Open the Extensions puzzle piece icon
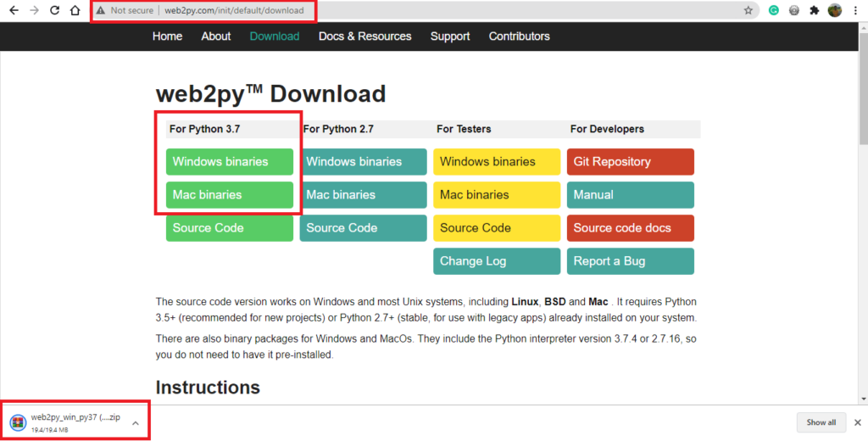This screenshot has height=441, width=868. click(815, 11)
